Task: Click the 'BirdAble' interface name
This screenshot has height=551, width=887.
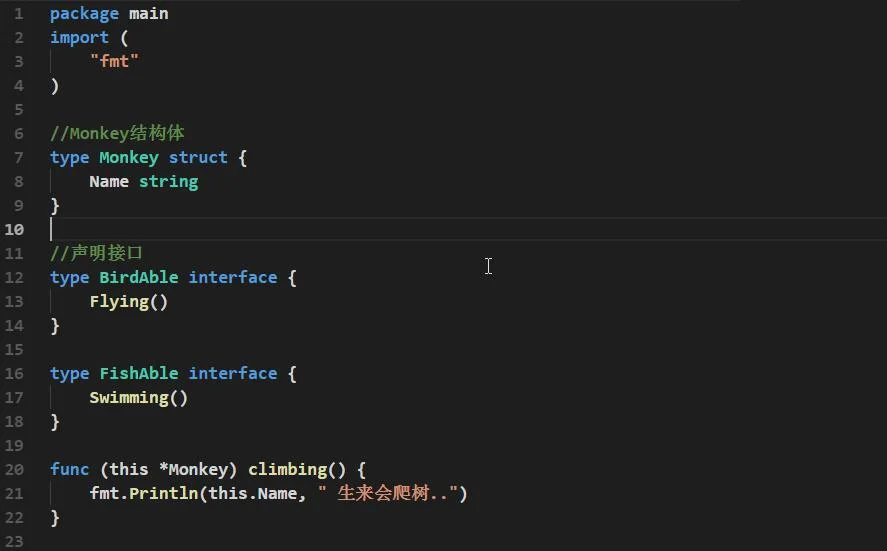Action: pyautogui.click(x=139, y=277)
